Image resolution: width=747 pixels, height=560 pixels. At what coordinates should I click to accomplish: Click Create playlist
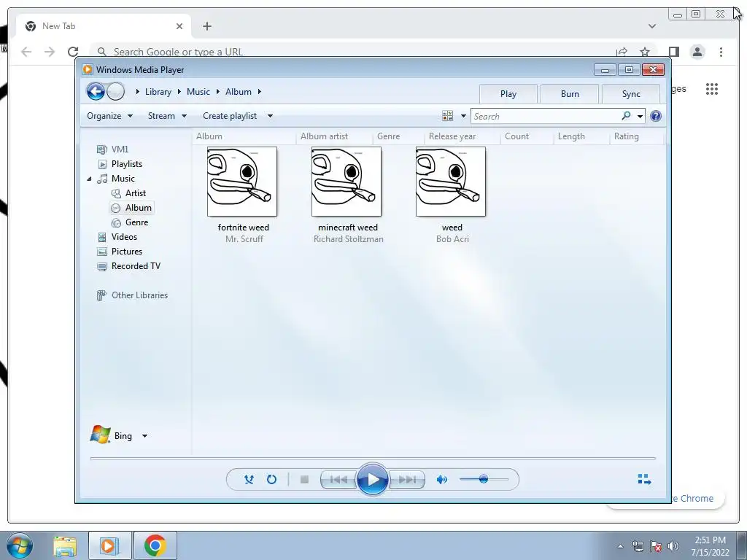point(230,116)
